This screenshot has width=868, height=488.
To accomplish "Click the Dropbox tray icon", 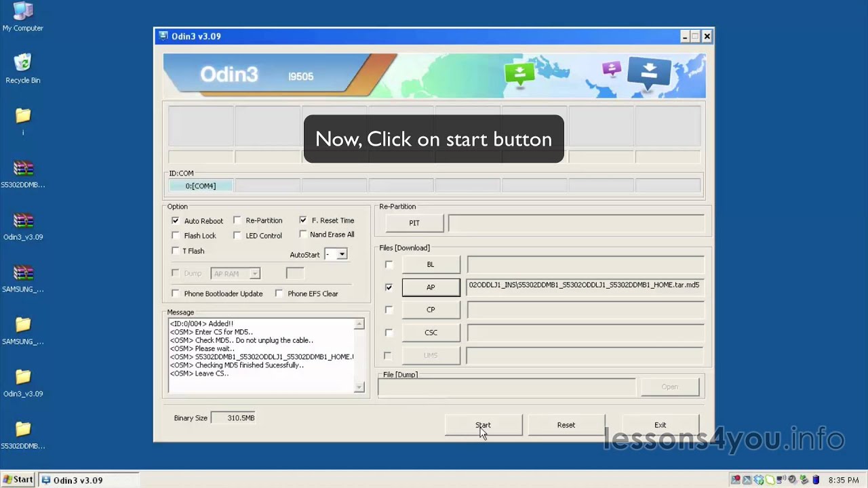I will pos(758,480).
